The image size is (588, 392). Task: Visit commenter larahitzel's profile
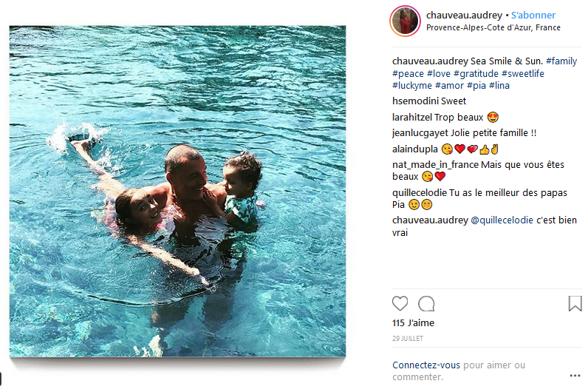pos(412,118)
